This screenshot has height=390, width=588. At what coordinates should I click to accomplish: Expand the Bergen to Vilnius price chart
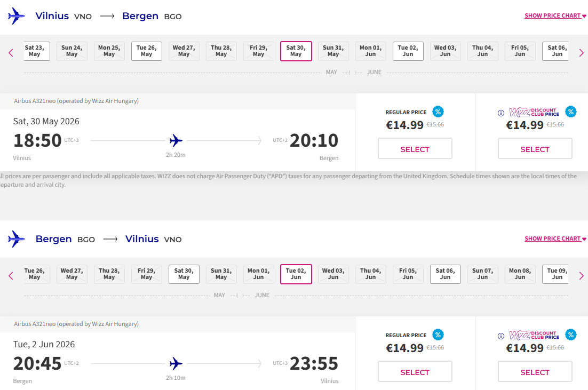[x=555, y=239]
